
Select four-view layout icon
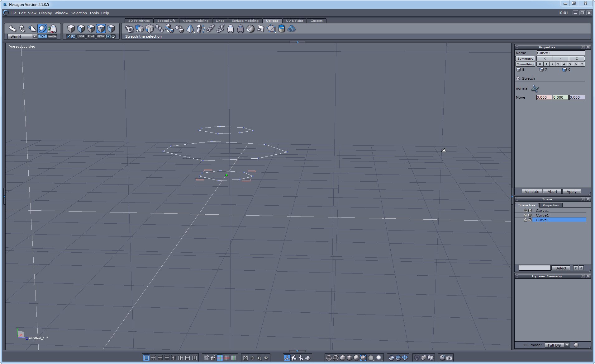click(x=153, y=358)
